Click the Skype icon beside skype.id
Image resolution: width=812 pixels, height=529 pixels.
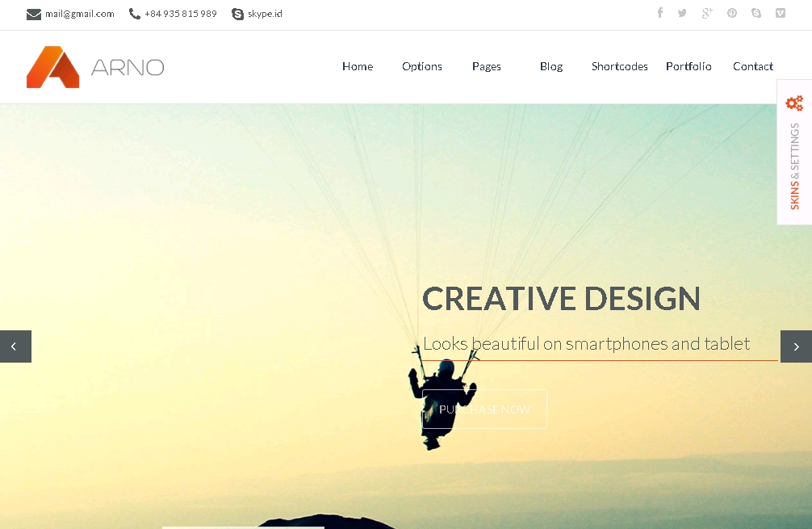237,14
